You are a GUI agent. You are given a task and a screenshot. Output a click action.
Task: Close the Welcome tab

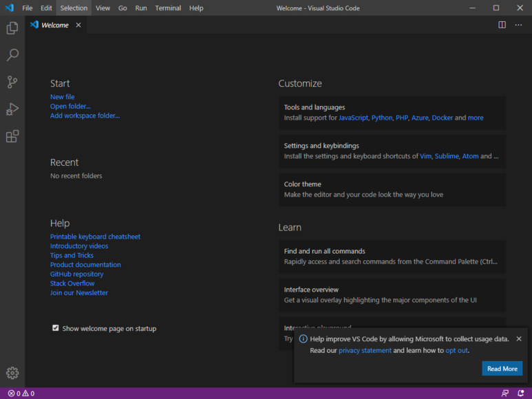(78, 25)
